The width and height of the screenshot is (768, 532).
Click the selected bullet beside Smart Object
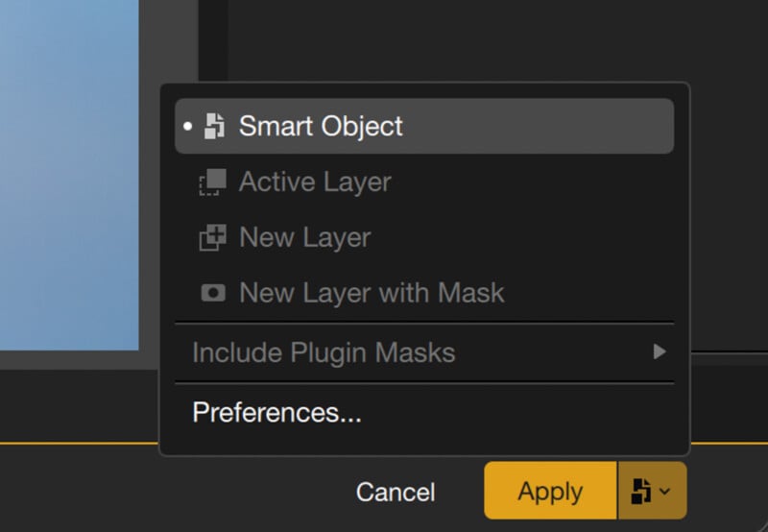pyautogui.click(x=188, y=126)
